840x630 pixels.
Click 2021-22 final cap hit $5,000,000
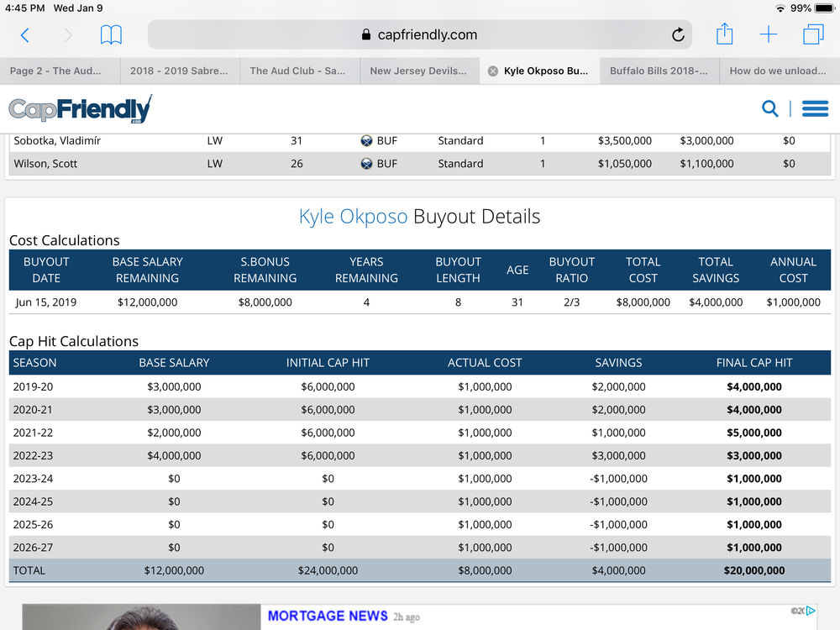point(754,433)
